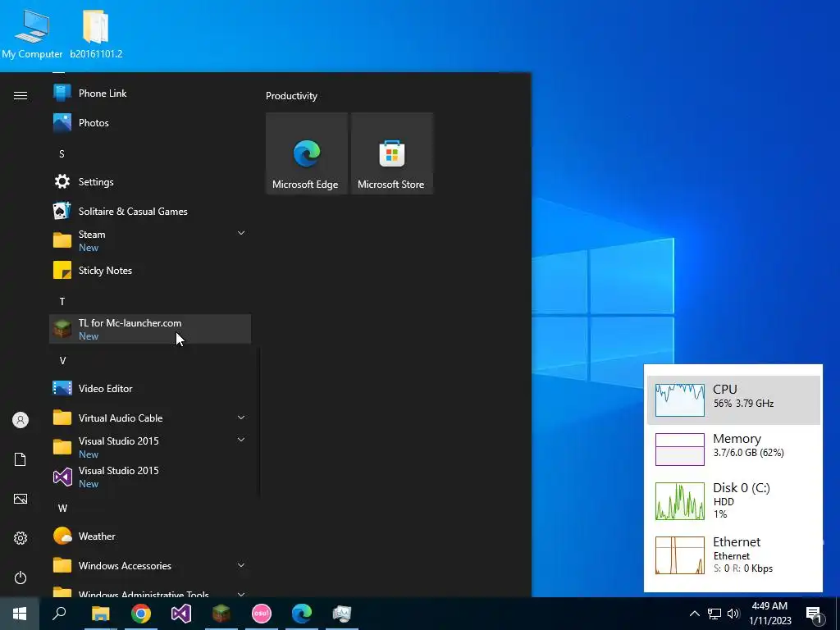Open the user account icon in Start sidebar
840x630 pixels.
point(21,420)
